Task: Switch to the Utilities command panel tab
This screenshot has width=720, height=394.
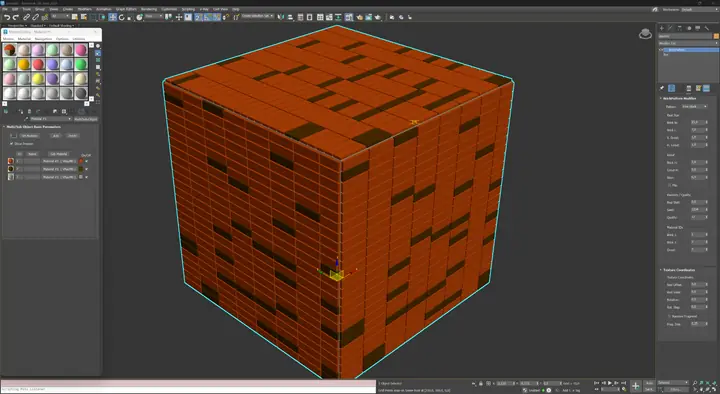Action: [x=707, y=28]
